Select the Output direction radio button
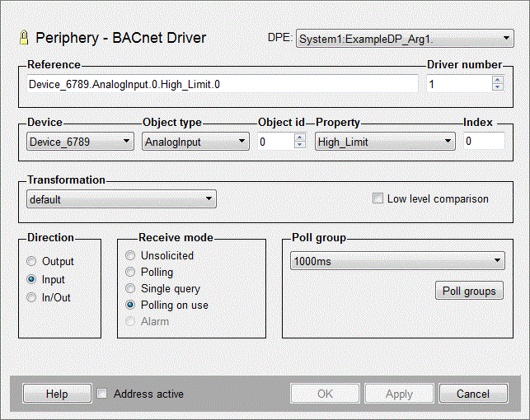530x420 pixels. coord(31,262)
